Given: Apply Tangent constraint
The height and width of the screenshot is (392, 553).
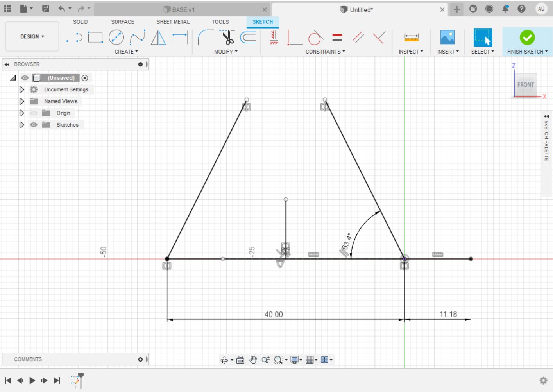Looking at the screenshot, I should 315,38.
